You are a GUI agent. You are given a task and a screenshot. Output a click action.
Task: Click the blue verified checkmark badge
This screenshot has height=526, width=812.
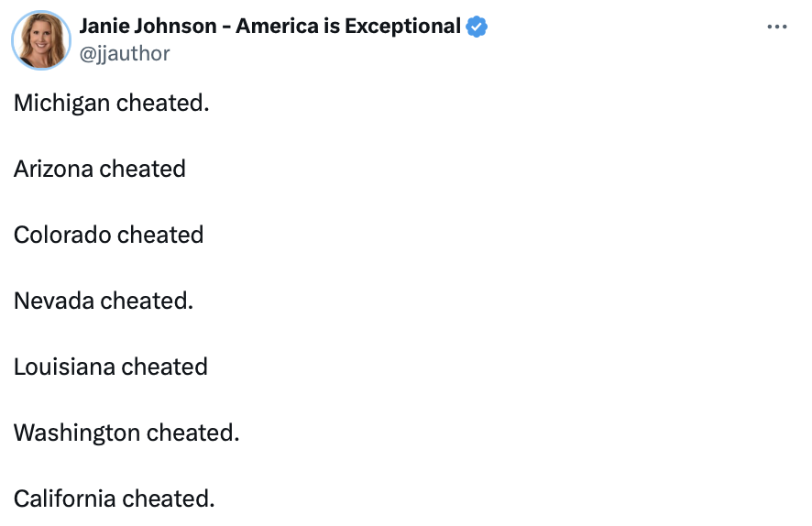pyautogui.click(x=477, y=27)
